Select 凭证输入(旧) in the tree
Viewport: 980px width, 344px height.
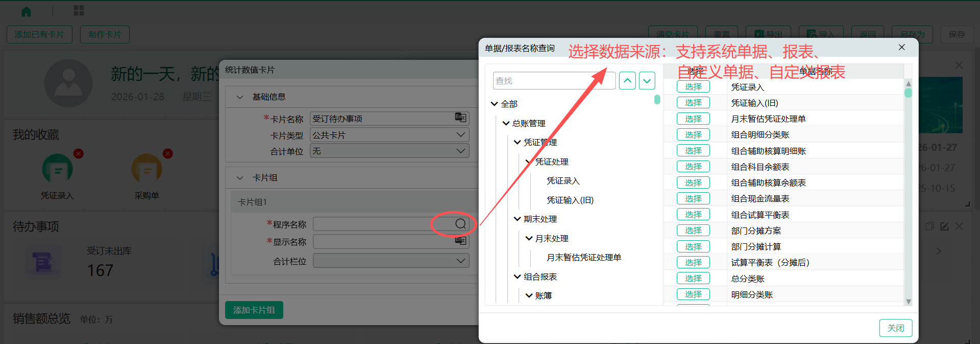click(570, 200)
